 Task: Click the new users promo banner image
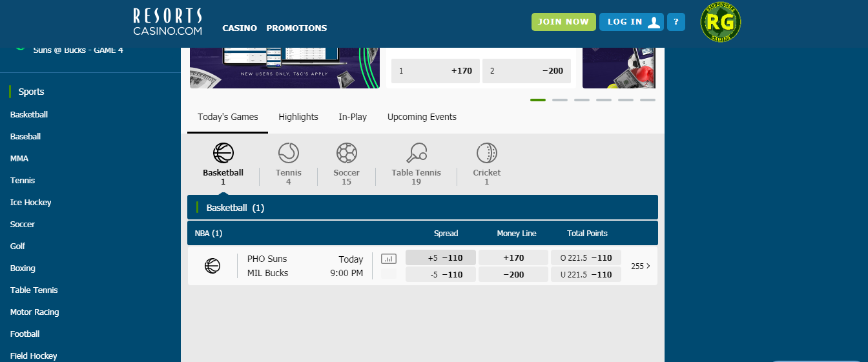click(x=285, y=68)
